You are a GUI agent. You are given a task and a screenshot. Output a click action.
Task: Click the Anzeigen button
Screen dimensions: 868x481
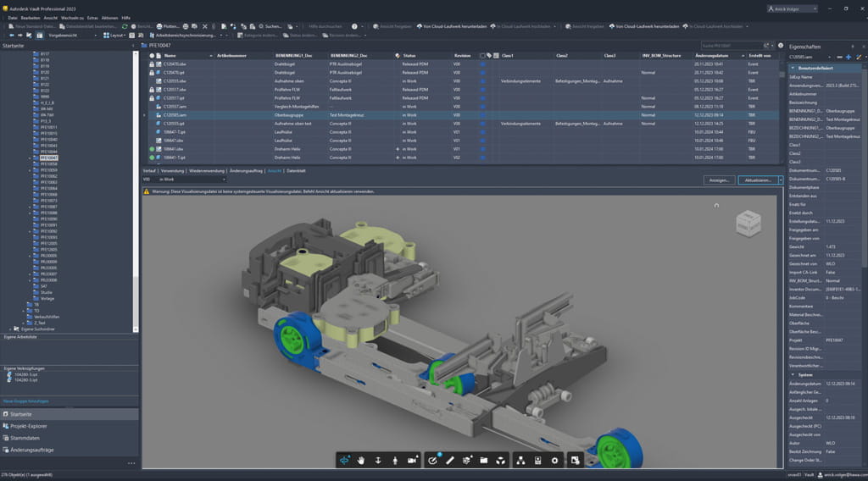click(719, 180)
